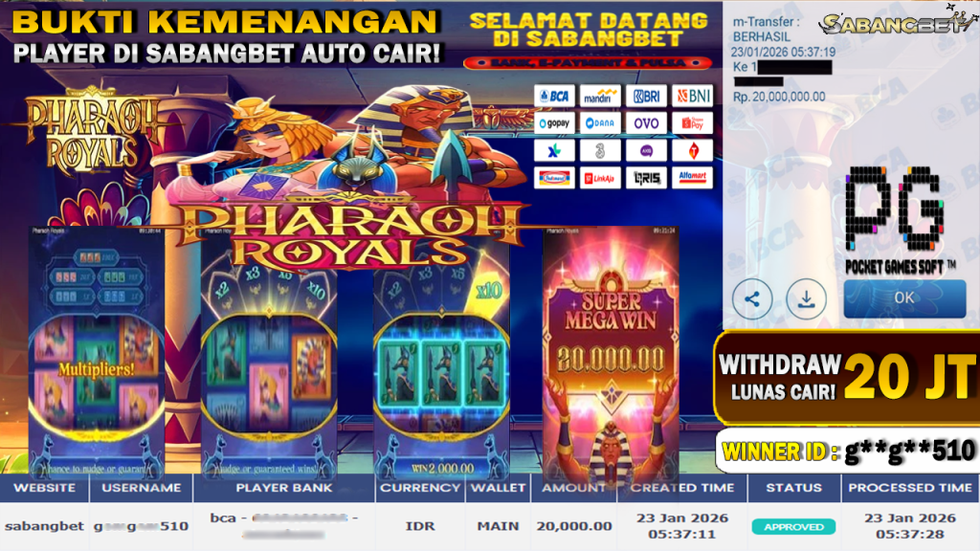Choose the BNI bank logo
The image size is (980, 551).
pyautogui.click(x=693, y=97)
